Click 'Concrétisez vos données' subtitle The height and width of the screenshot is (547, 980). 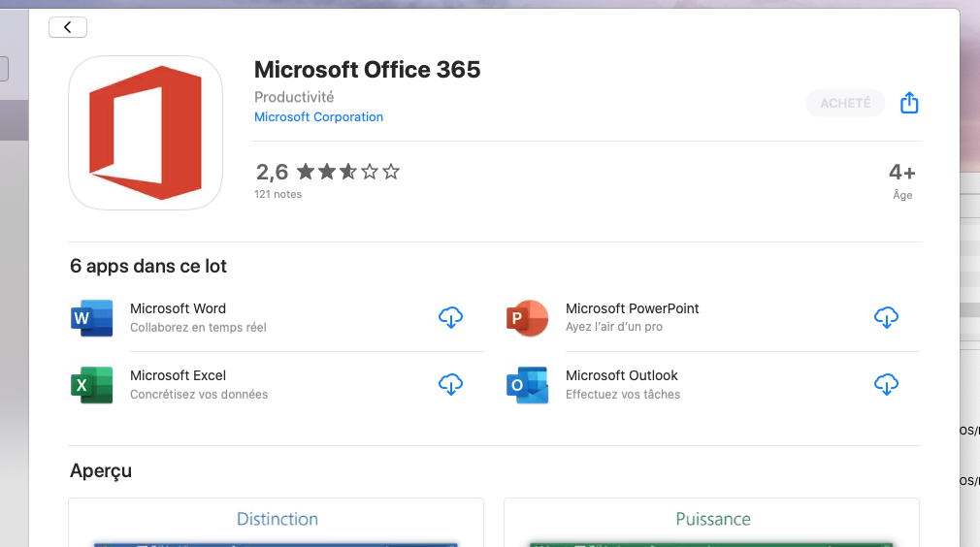coord(199,394)
